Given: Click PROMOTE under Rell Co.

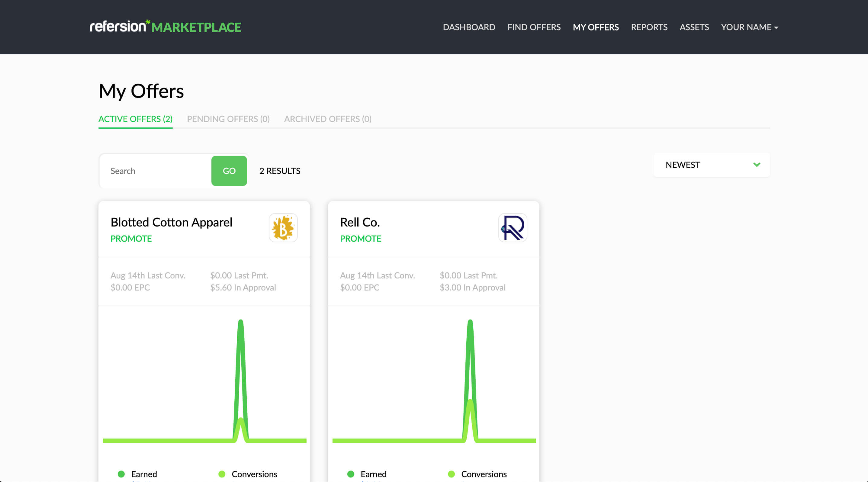Looking at the screenshot, I should point(361,239).
